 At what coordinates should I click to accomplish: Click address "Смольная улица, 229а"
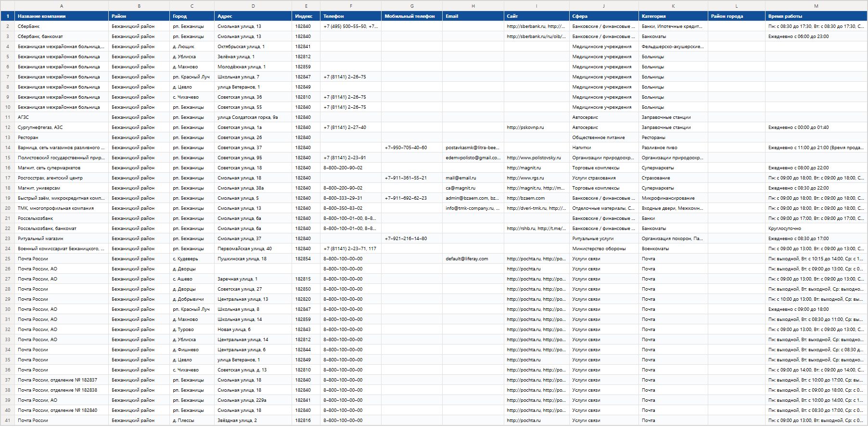253,400
